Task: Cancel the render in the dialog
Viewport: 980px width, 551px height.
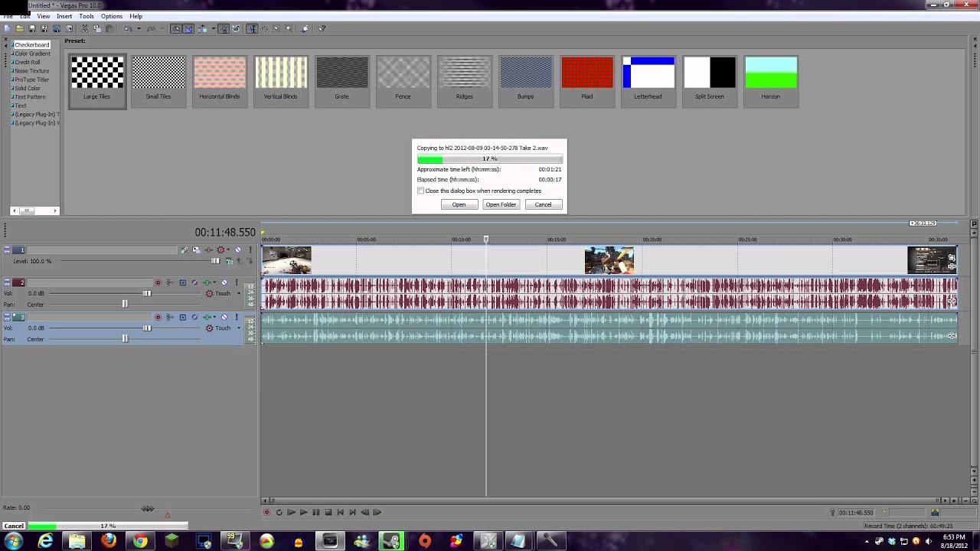Action: pos(543,204)
